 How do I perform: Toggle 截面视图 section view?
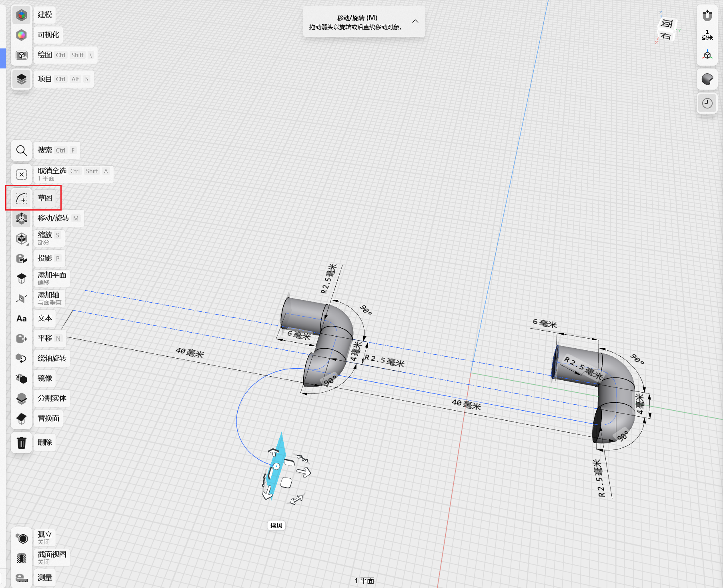coord(22,558)
